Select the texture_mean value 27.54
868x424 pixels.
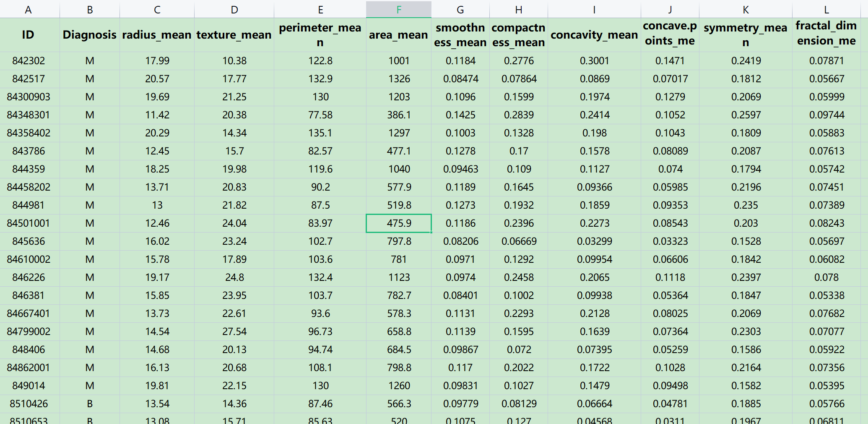pos(234,332)
